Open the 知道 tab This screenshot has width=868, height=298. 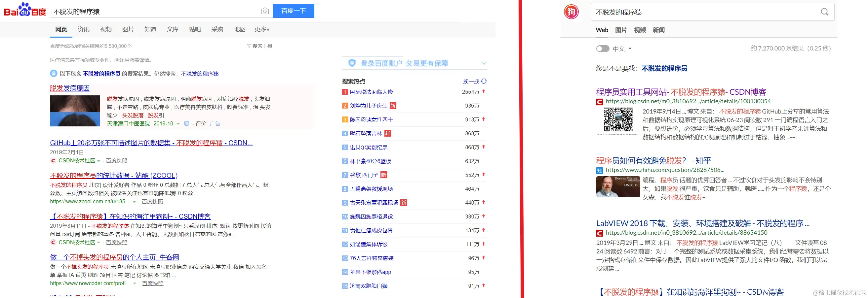click(150, 29)
